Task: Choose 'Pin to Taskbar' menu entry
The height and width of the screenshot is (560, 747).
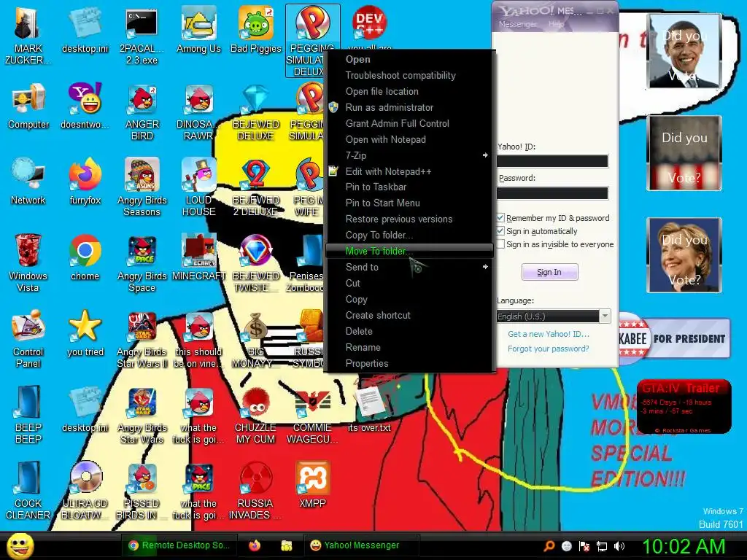Action: point(409,187)
